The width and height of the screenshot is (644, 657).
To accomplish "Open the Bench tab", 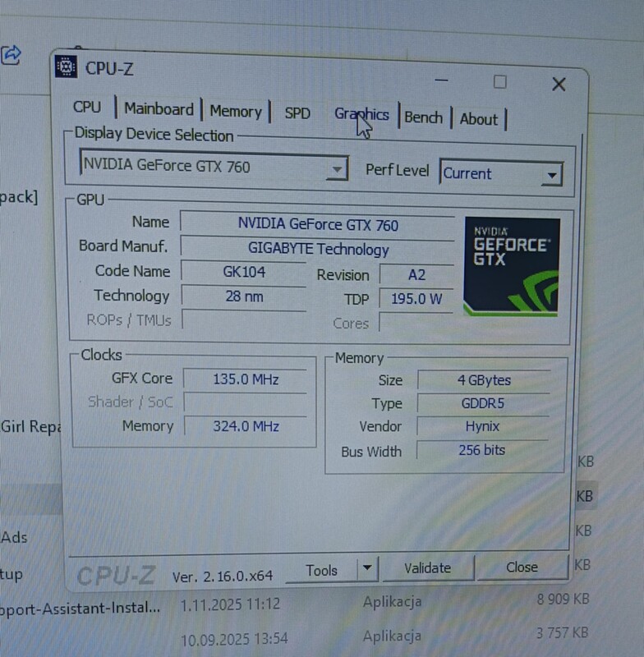I will 423,117.
